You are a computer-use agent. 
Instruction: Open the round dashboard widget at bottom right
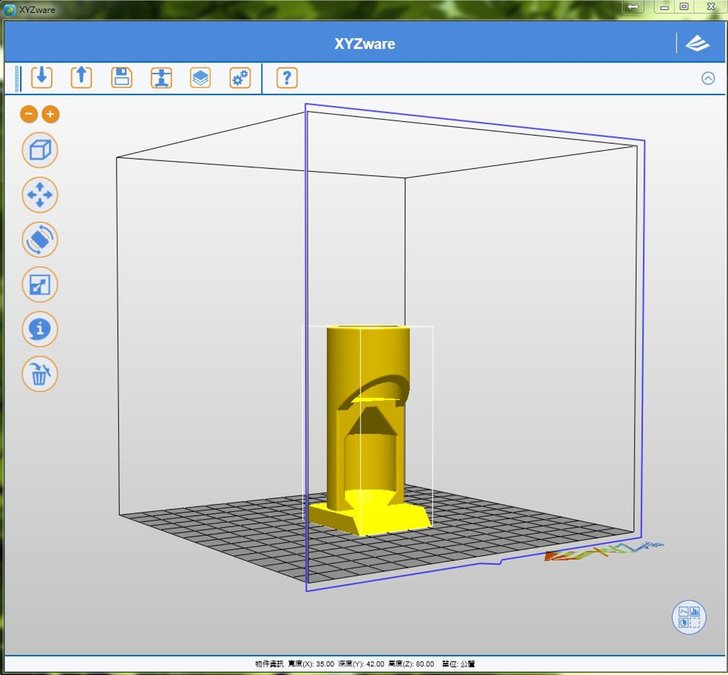(x=689, y=616)
